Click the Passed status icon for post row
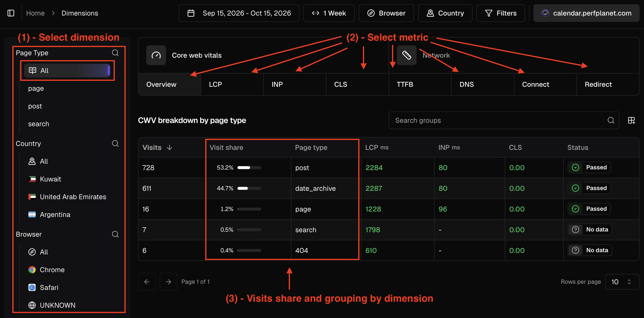644x318 pixels. pos(576,167)
